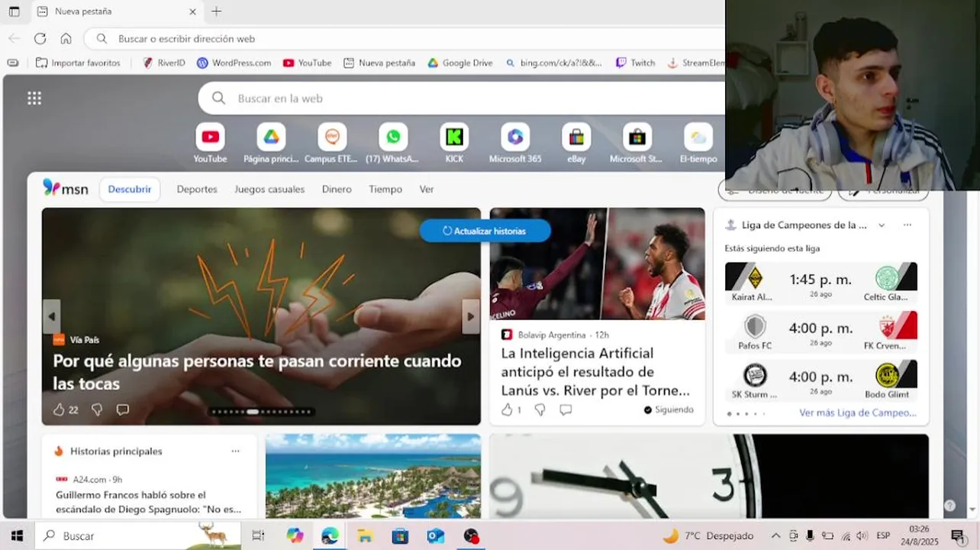This screenshot has height=550, width=980.
Task: Open the Microsoft Store quick link tile
Action: (x=637, y=144)
